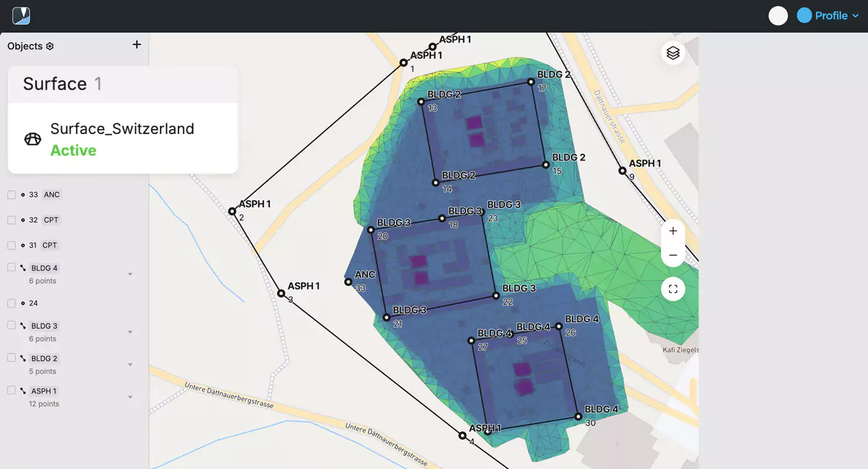Add a new object with the plus icon
This screenshot has height=469, width=868.
coord(137,44)
